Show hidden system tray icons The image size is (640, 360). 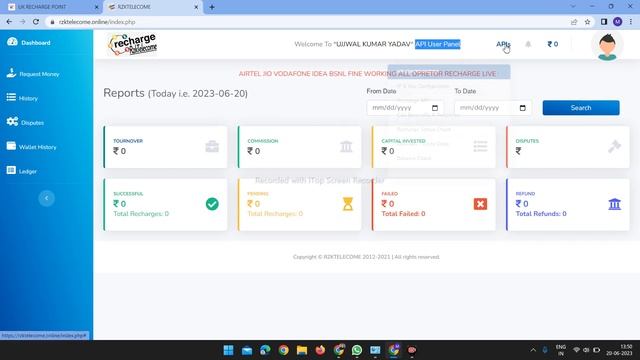click(x=533, y=350)
